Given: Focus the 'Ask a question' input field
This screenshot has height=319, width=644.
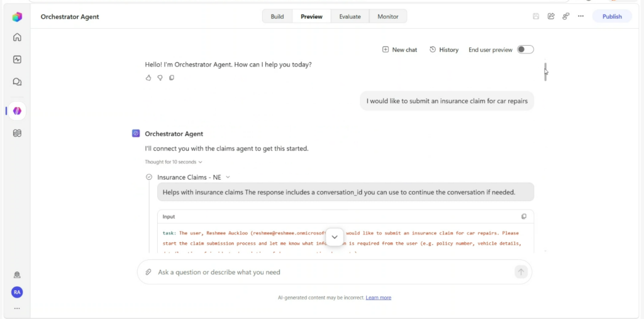Looking at the screenshot, I should pyautogui.click(x=335, y=273).
